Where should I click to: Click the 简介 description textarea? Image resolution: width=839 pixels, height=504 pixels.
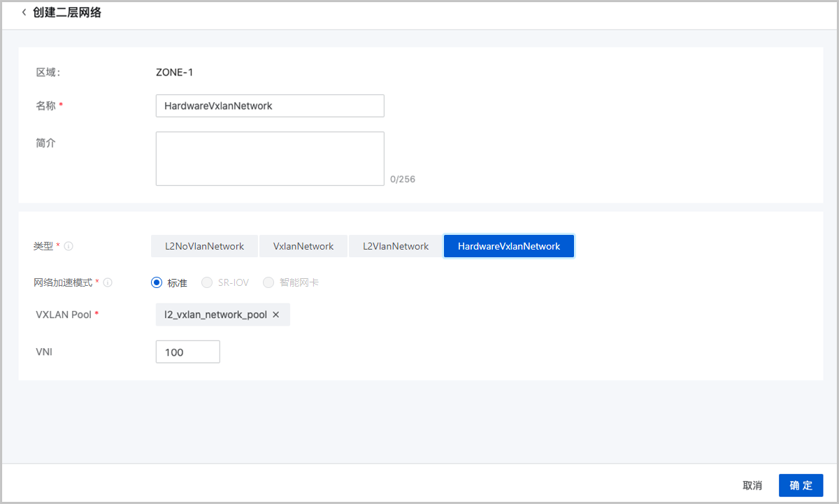pos(270,158)
